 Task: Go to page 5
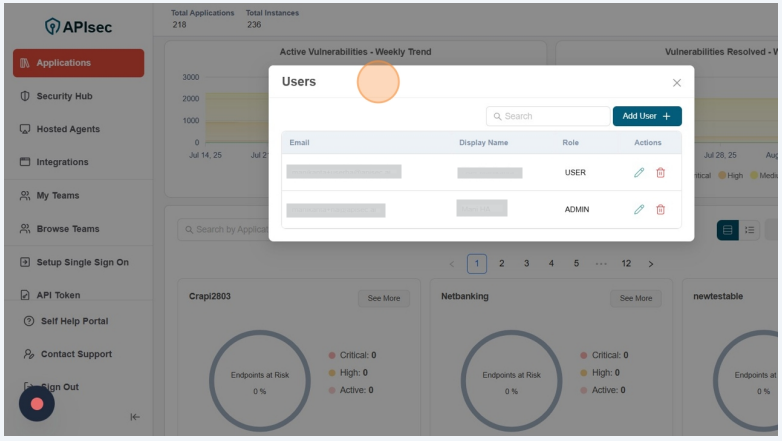(x=576, y=264)
